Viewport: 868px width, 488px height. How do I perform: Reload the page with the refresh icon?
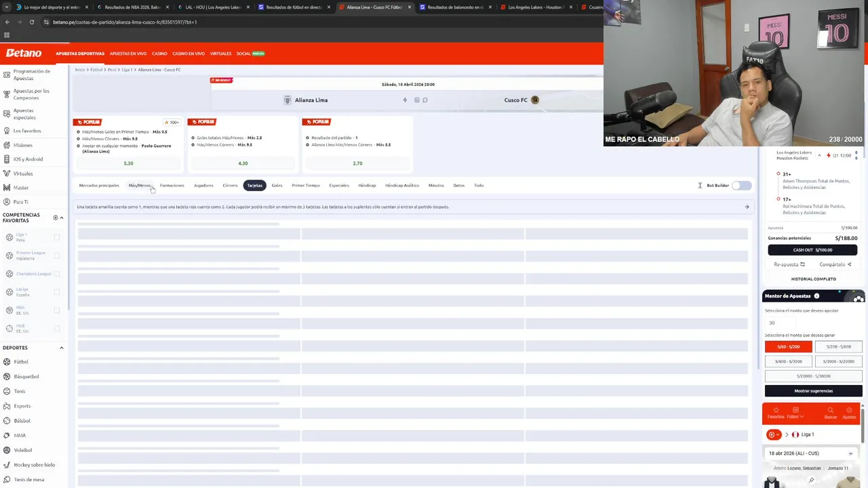pyautogui.click(x=32, y=22)
